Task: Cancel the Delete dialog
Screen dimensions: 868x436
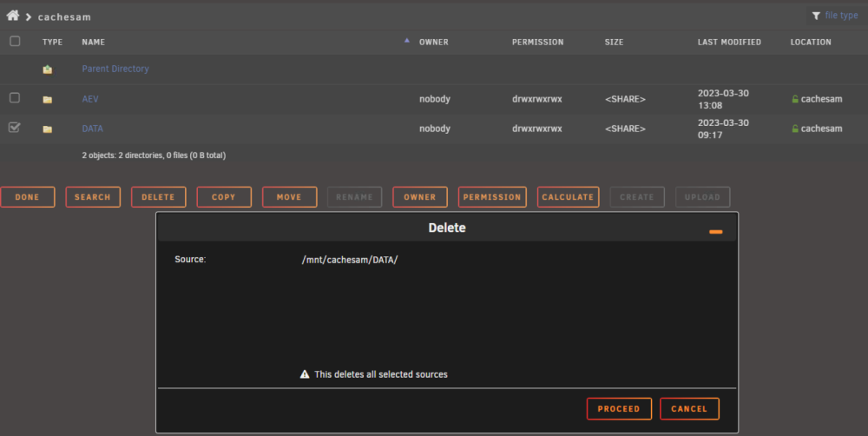Action: [689, 409]
